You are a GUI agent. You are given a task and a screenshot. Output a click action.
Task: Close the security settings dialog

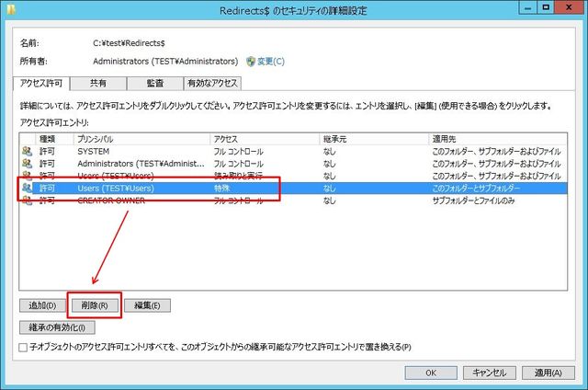coord(569,7)
